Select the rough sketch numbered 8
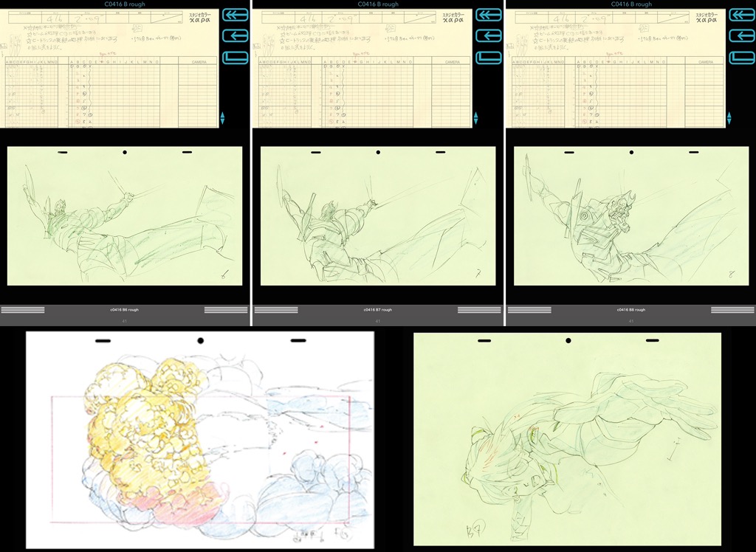This screenshot has height=552, width=756. [x=631, y=216]
